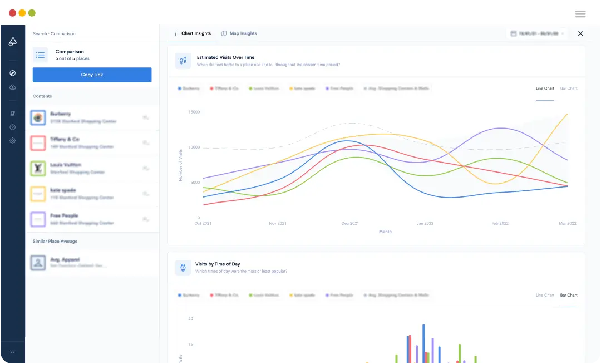
Task: Select Line Chart for Estimated Visits Over Time
Action: pos(545,88)
